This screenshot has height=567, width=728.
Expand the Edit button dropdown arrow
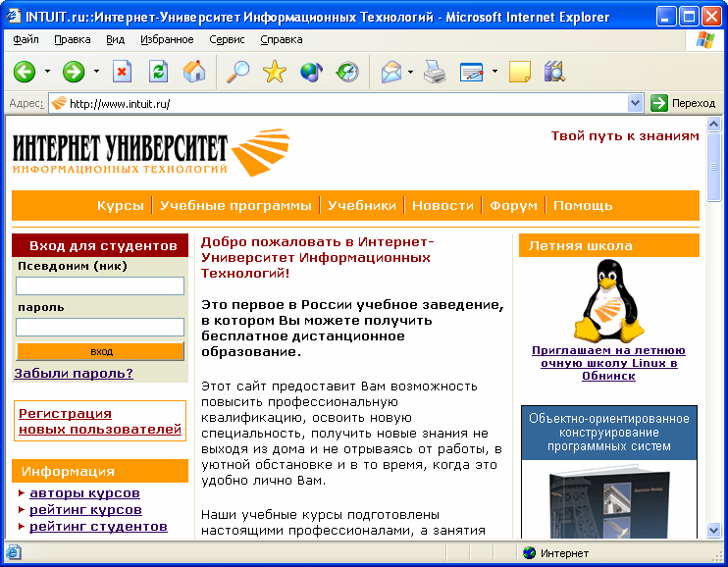click(x=494, y=72)
